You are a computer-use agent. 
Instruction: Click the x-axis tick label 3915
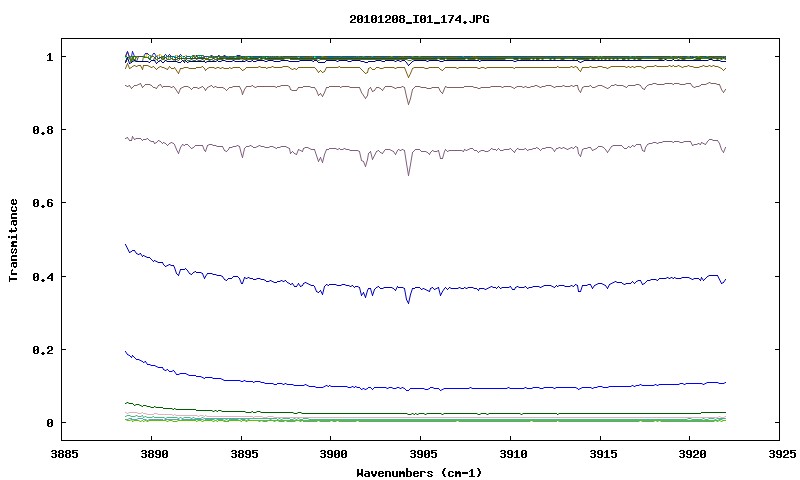point(602,454)
